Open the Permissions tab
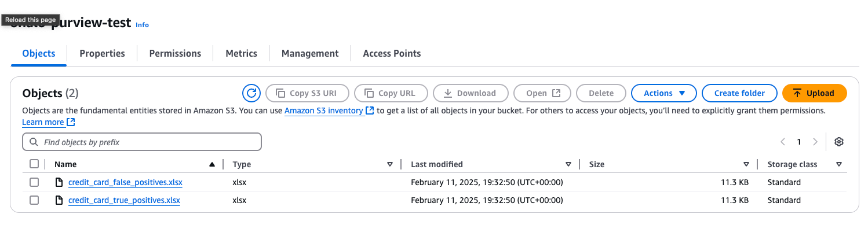This screenshot has height=236, width=868. (x=175, y=53)
